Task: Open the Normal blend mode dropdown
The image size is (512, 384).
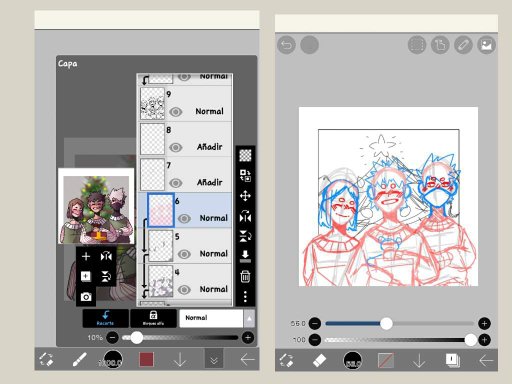Action: (x=211, y=318)
